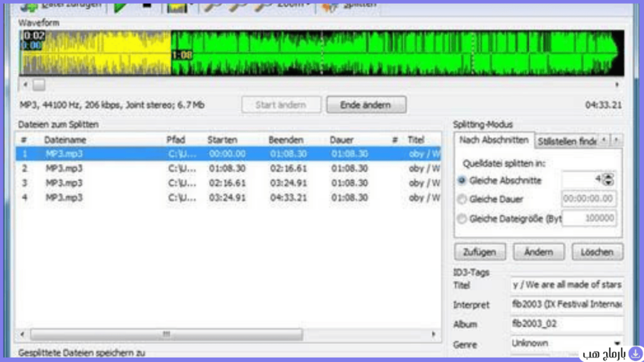Image resolution: width=644 pixels, height=362 pixels.
Task: Select row 2 MP3.mp3 in the file list
Action: tap(228, 168)
